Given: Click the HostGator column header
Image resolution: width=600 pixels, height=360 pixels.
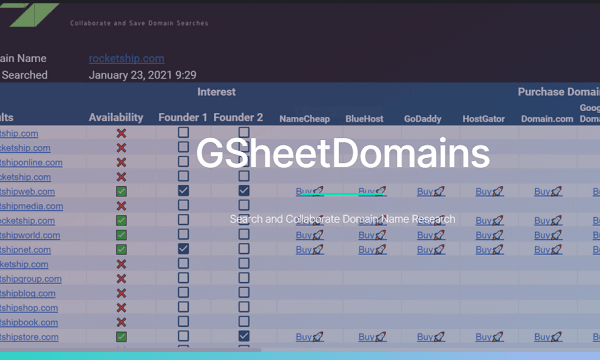Looking at the screenshot, I should click(484, 119).
